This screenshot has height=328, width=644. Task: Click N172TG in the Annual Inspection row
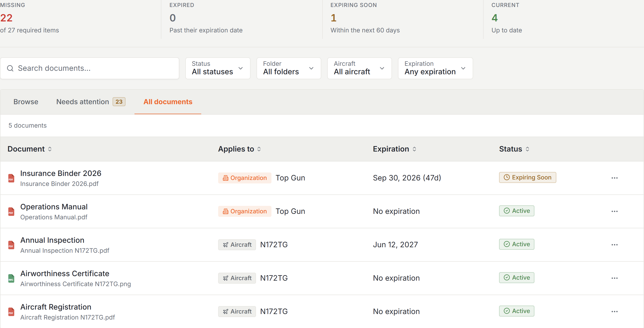coord(274,245)
